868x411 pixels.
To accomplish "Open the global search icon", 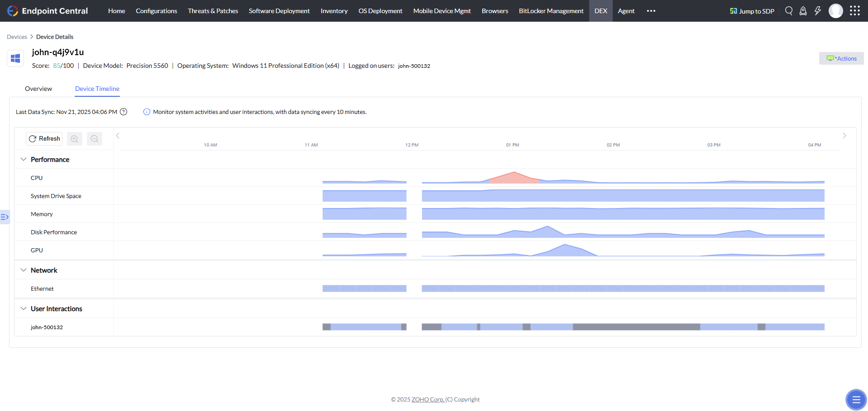I will pos(789,11).
